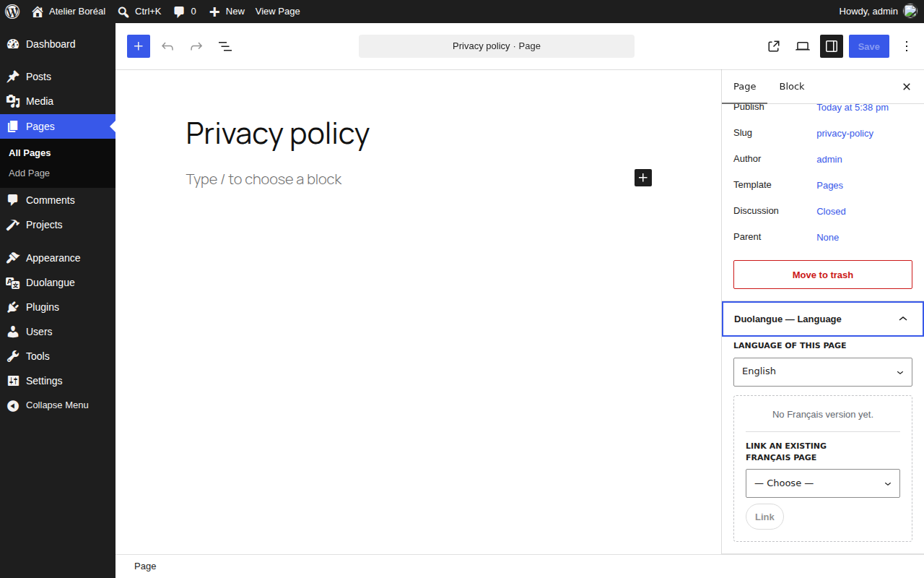This screenshot has height=578, width=924.
Task: Open the Choose existing Français page dropdown
Action: (823, 483)
